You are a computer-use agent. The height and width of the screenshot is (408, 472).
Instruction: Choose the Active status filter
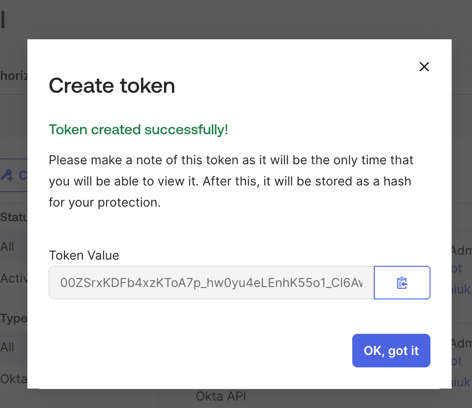(x=13, y=278)
